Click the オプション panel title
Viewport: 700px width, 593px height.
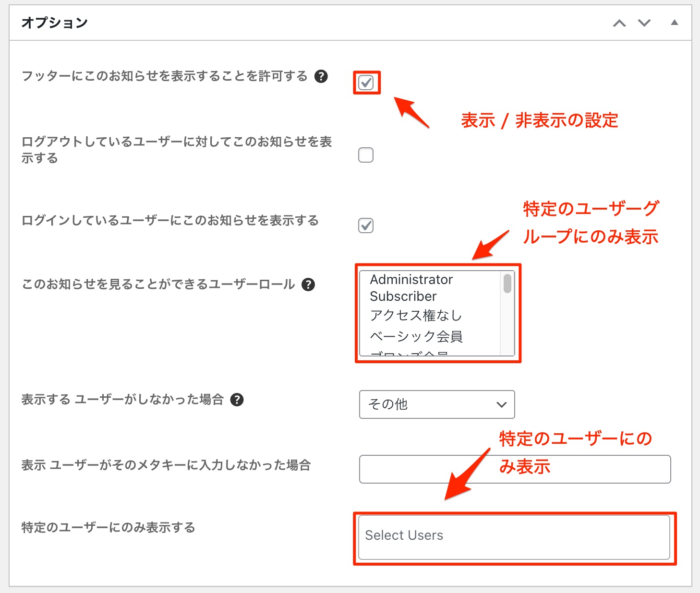tap(55, 23)
